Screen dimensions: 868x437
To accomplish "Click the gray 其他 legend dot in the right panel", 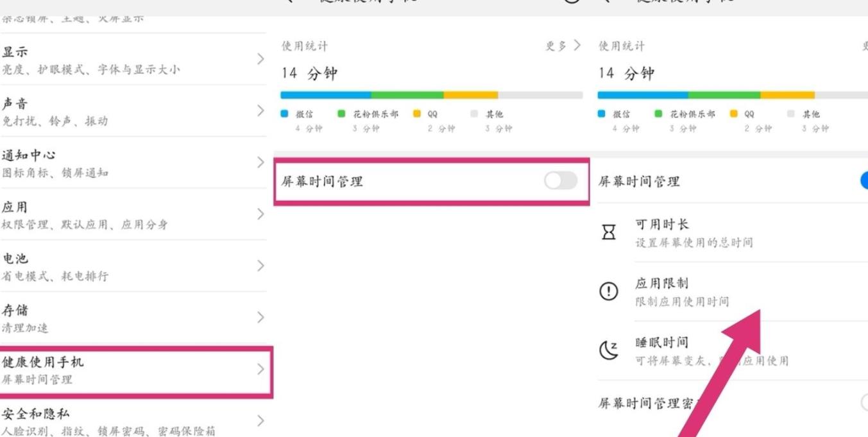I will (x=791, y=115).
